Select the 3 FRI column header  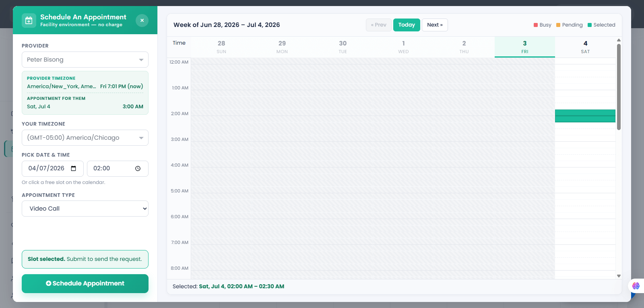(x=525, y=47)
